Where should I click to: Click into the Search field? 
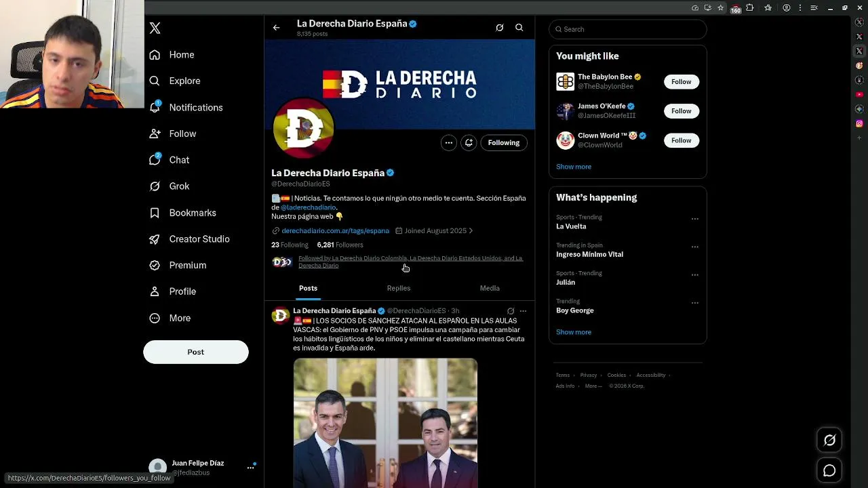click(x=628, y=29)
